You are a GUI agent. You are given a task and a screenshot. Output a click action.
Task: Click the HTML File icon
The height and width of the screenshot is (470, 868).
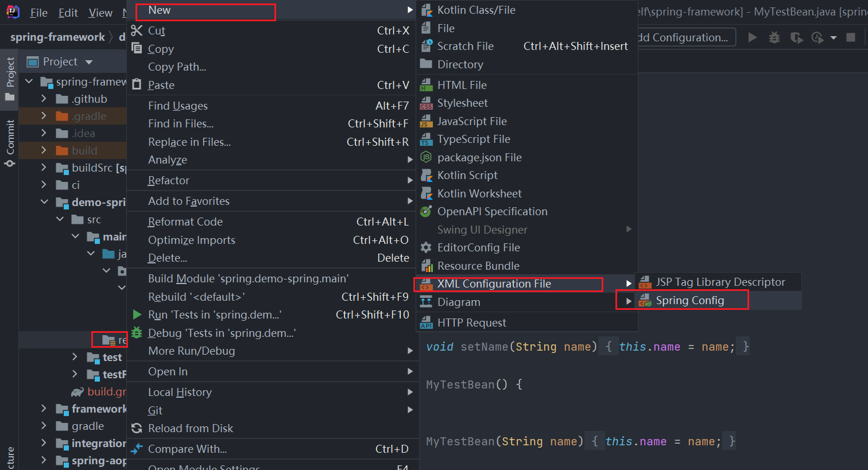[x=427, y=85]
